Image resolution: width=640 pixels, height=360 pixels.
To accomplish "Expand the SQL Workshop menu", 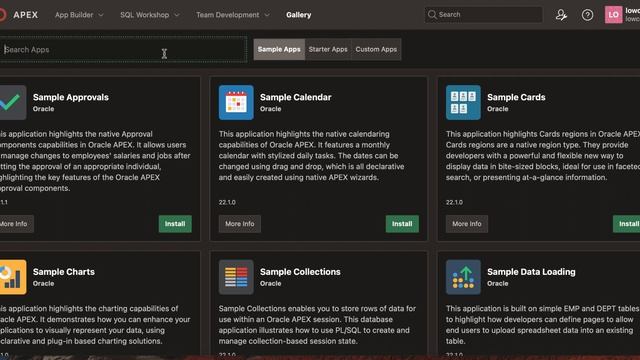I will point(149,15).
